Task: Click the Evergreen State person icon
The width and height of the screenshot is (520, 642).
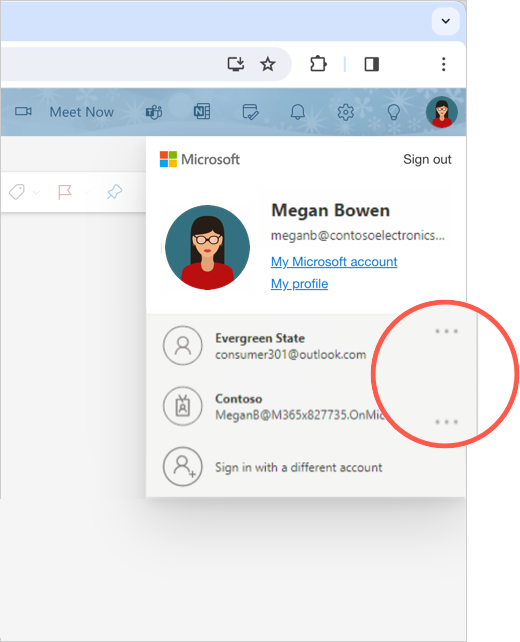Action: 183,346
